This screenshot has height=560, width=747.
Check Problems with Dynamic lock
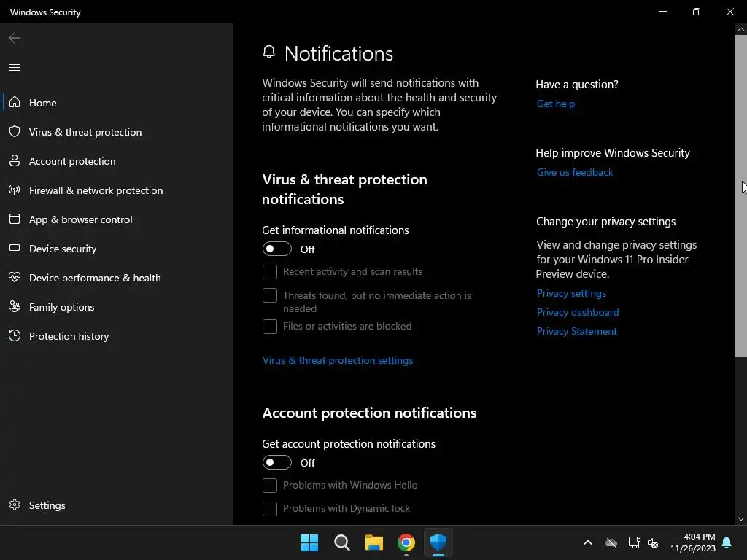click(x=270, y=508)
